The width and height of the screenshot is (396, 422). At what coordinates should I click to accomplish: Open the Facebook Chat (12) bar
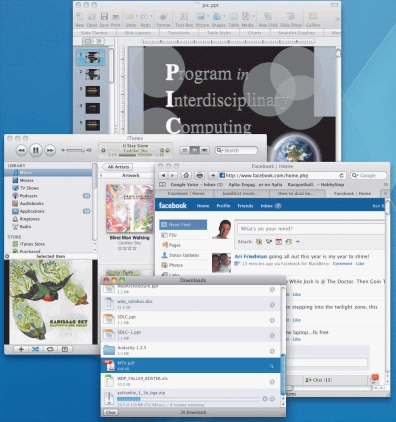point(319,380)
